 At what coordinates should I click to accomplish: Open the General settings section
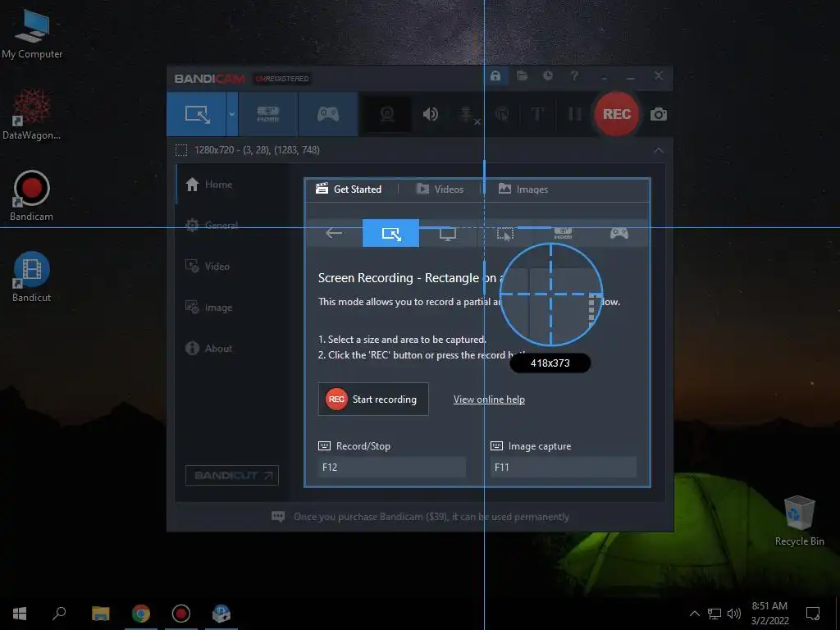[x=211, y=225]
